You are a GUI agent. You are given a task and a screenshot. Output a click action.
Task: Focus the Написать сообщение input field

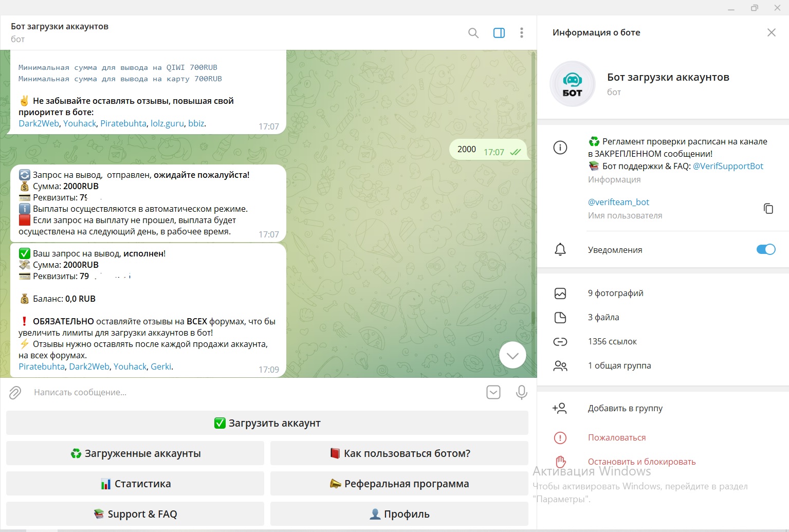(252, 392)
